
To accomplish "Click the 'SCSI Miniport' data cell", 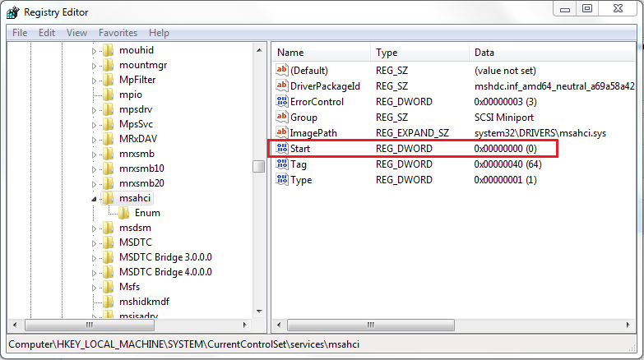I will pyautogui.click(x=504, y=117).
